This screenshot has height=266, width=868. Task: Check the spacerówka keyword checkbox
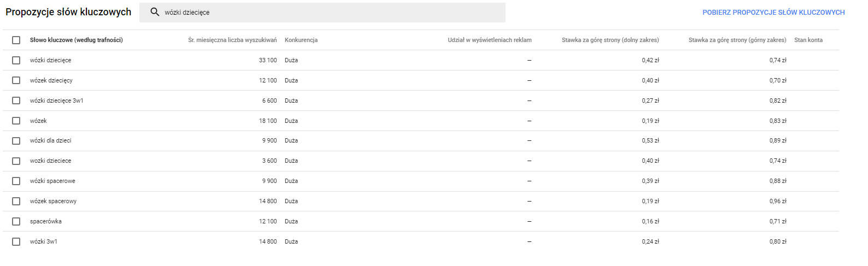pyautogui.click(x=16, y=221)
